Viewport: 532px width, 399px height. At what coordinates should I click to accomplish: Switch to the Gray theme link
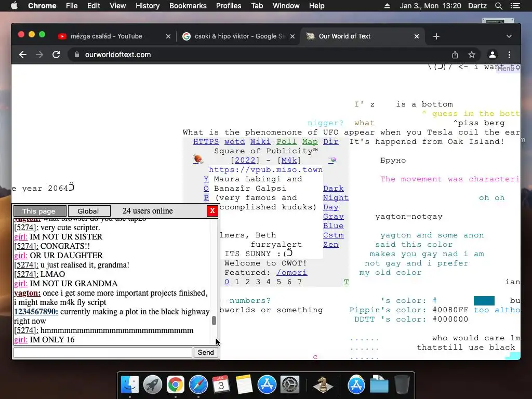(x=334, y=217)
